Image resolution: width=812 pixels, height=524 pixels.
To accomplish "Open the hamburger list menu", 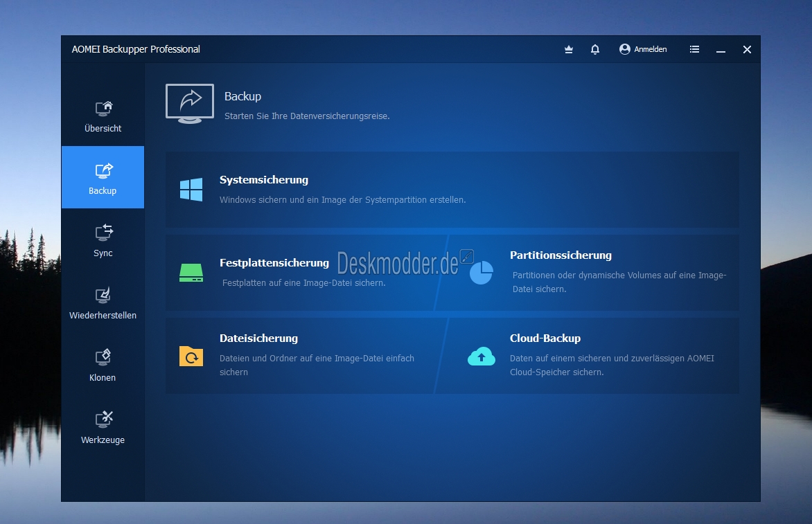I will point(694,49).
